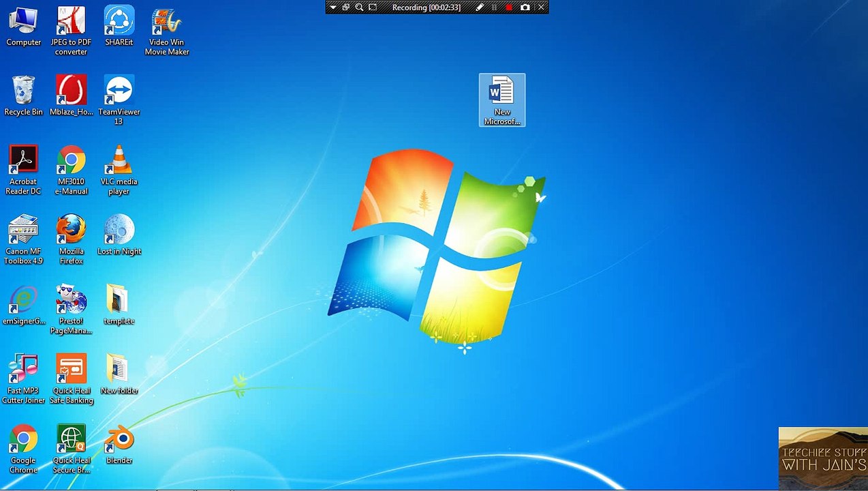Close the recording toolbar
This screenshot has width=868, height=491.
[x=541, y=8]
